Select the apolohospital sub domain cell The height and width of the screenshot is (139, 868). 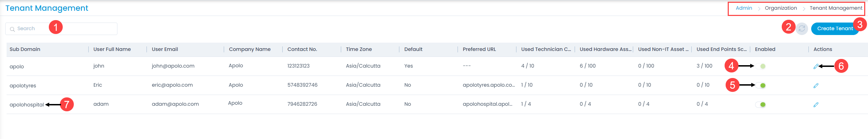coord(27,105)
